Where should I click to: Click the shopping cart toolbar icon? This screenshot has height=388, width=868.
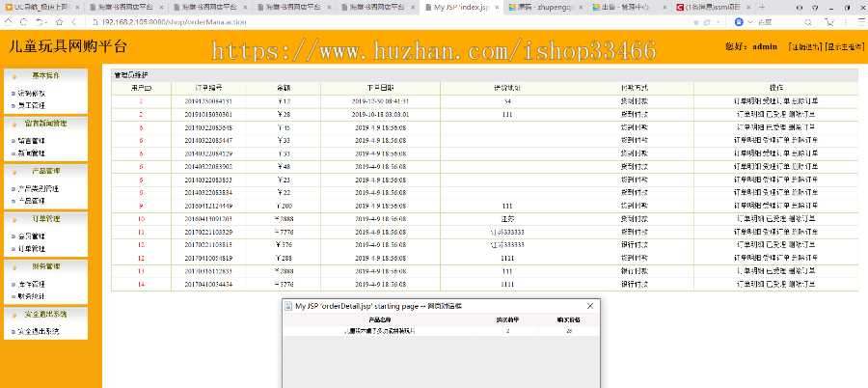tap(829, 22)
